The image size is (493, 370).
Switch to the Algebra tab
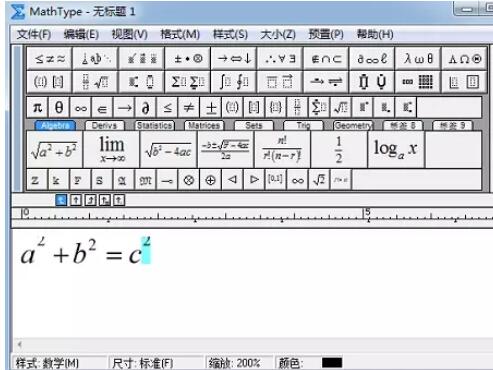pyautogui.click(x=55, y=125)
